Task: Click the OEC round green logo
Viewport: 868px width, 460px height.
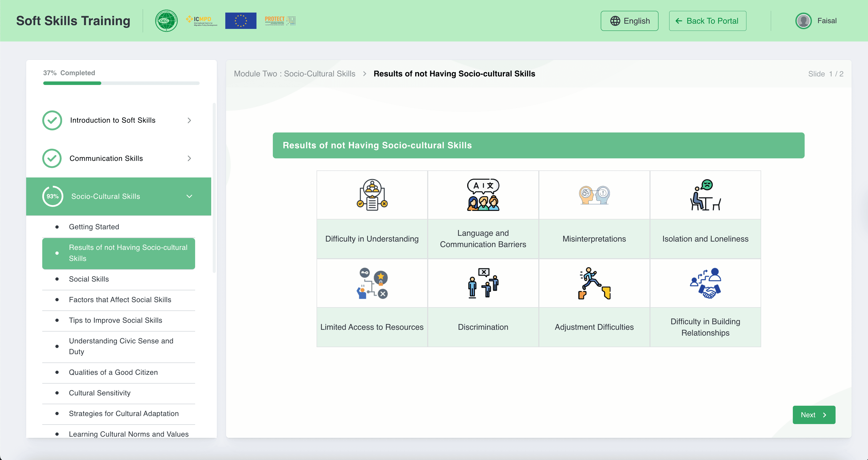Action: coord(166,21)
